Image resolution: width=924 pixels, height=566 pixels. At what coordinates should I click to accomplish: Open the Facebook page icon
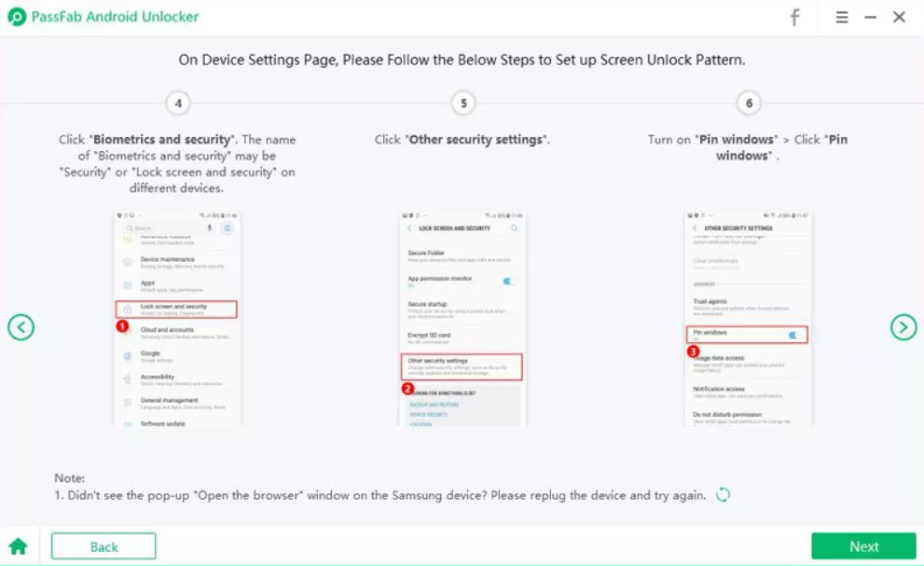tap(794, 17)
